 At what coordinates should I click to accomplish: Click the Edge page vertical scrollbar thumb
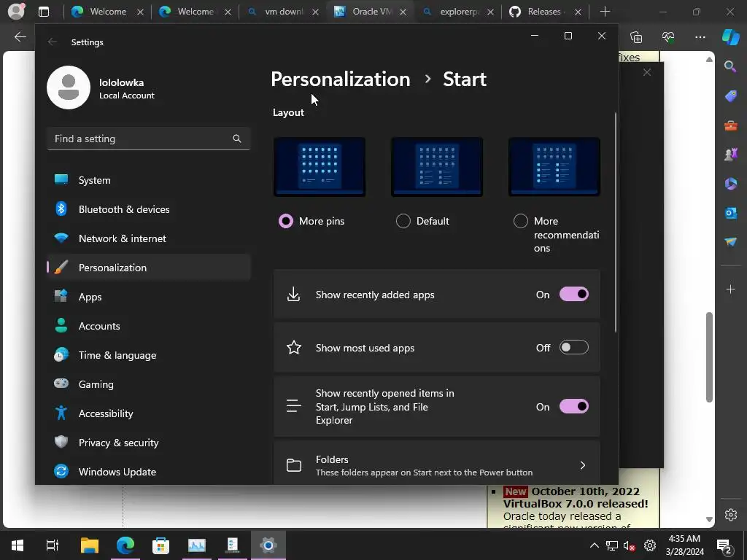(x=709, y=357)
